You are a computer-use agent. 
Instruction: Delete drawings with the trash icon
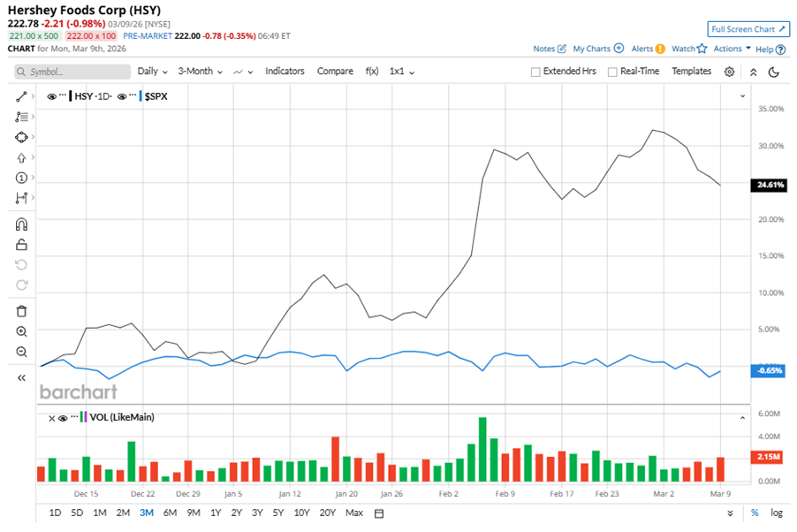coord(21,311)
